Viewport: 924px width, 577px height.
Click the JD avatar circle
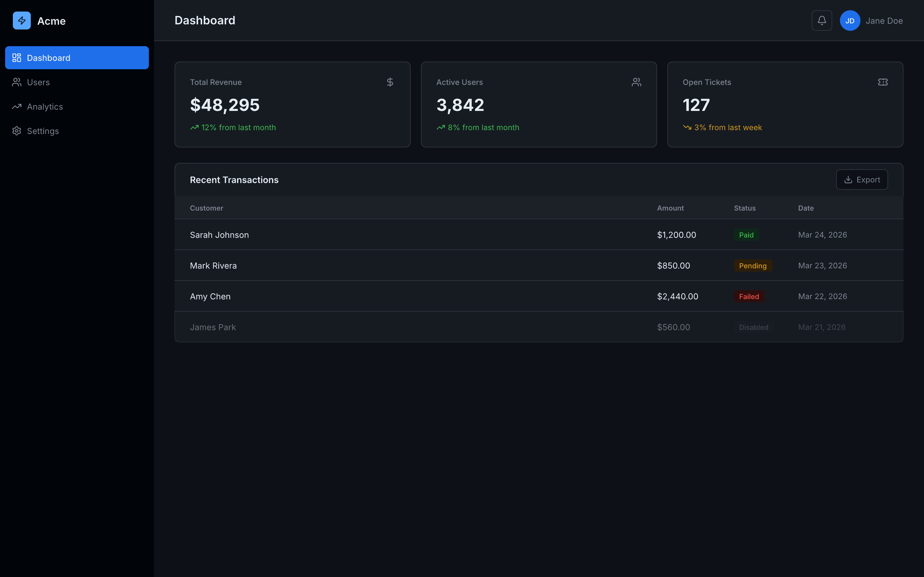[850, 21]
